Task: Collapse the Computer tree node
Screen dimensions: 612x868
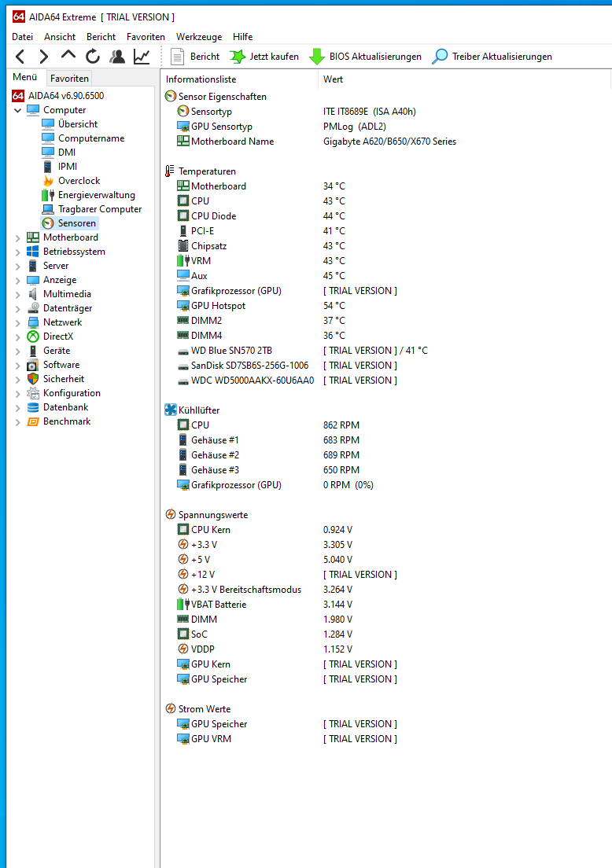Action: (18, 110)
